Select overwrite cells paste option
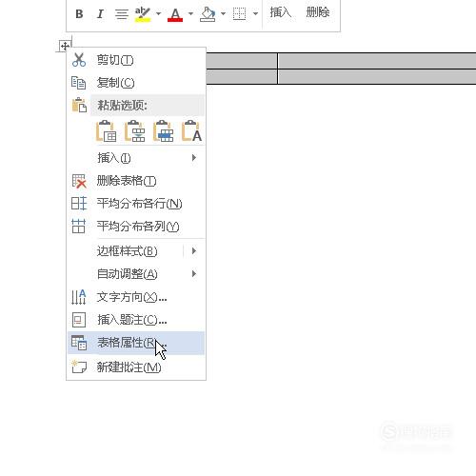476x476 pixels. [x=164, y=130]
